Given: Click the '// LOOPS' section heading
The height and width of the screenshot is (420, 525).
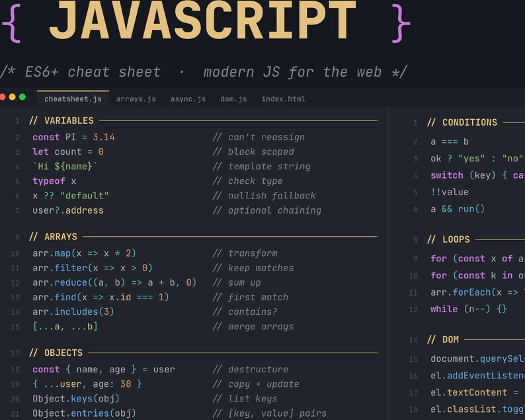Looking at the screenshot, I should pyautogui.click(x=448, y=239).
